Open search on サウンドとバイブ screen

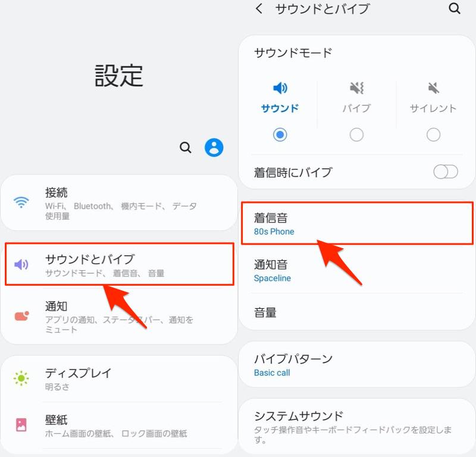click(x=455, y=10)
